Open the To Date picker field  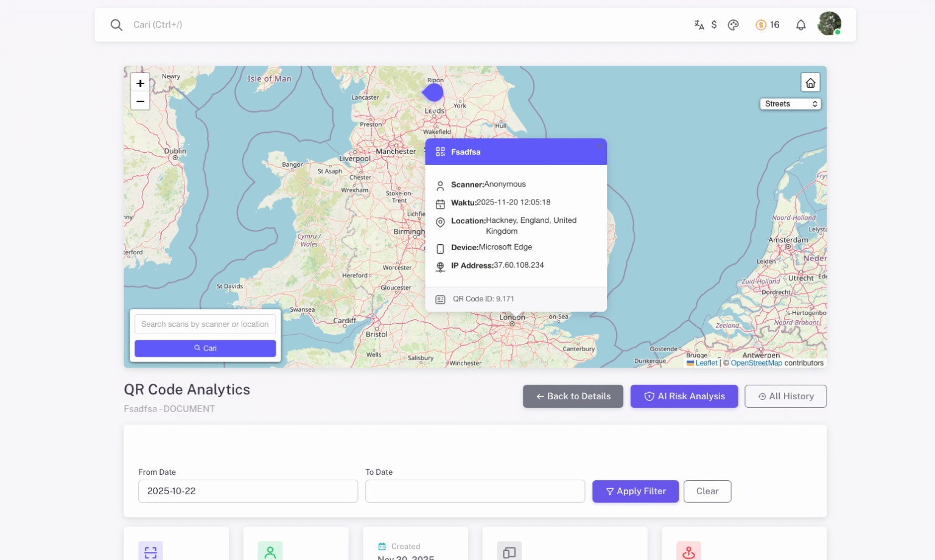pos(475,491)
